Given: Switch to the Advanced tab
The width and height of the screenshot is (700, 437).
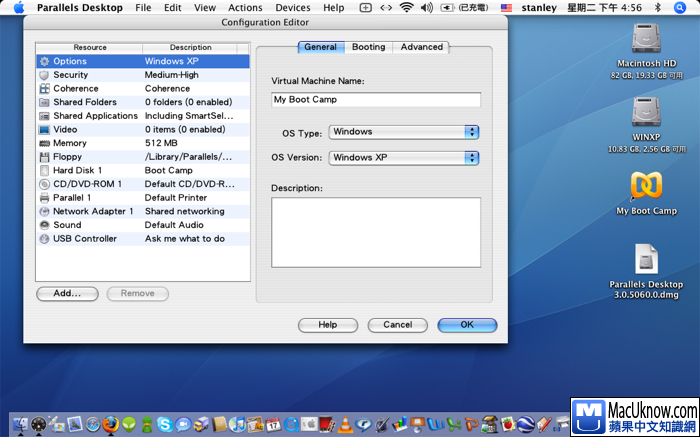Looking at the screenshot, I should point(421,47).
